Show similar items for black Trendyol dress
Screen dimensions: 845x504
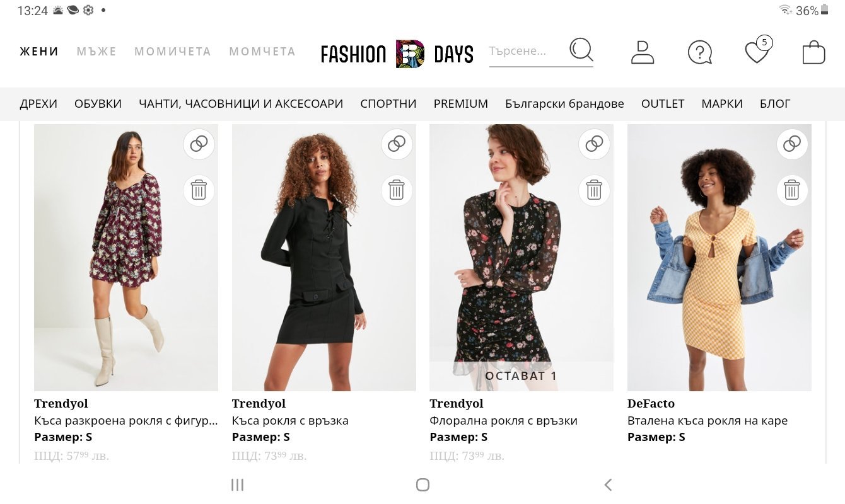tap(397, 144)
